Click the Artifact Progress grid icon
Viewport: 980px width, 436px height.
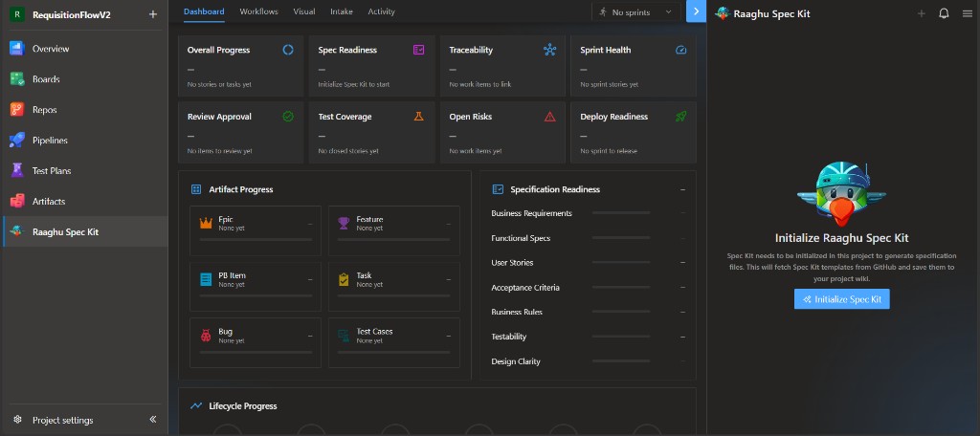tap(196, 189)
